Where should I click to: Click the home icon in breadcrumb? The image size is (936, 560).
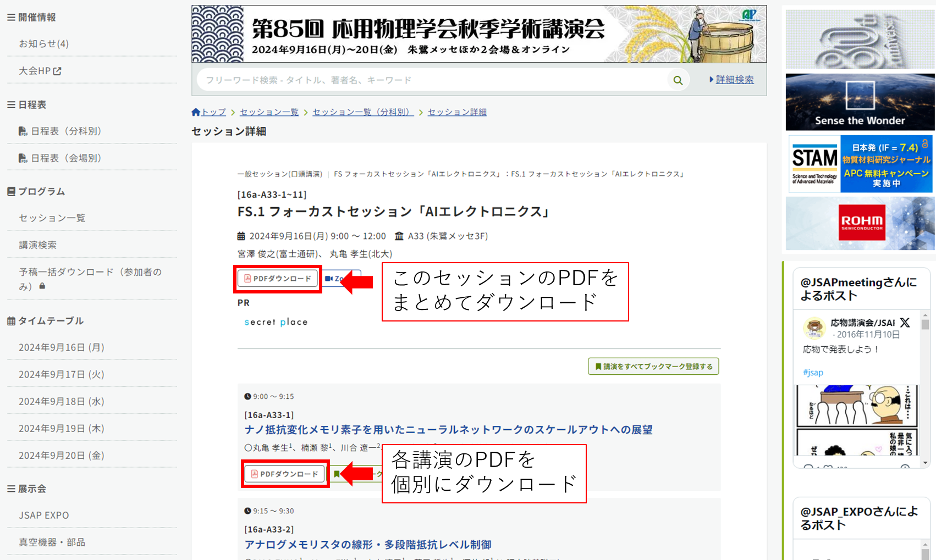[196, 112]
